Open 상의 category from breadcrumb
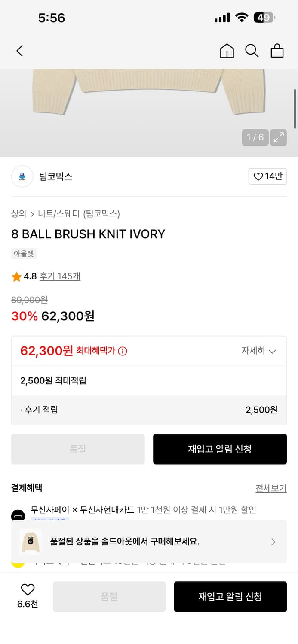Image resolution: width=298 pixels, height=644 pixels. 18,213
